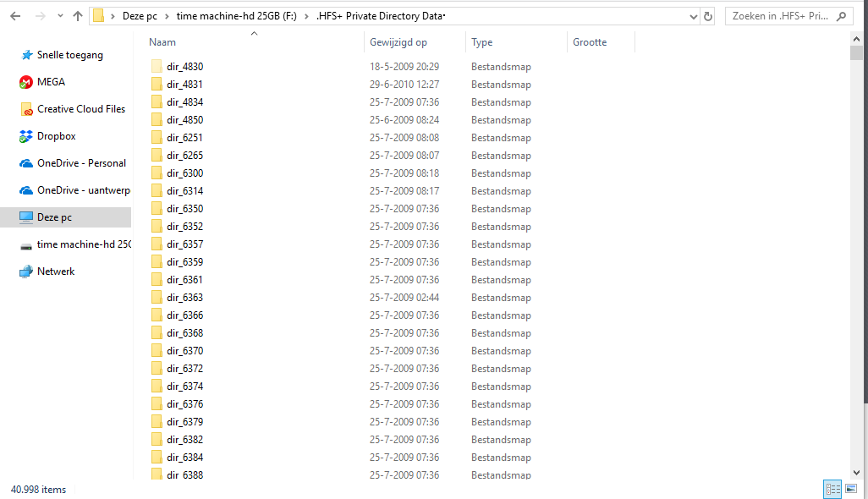Open Dropbox in navigation pane
Image resolution: width=868 pixels, height=499 pixels.
pos(56,136)
